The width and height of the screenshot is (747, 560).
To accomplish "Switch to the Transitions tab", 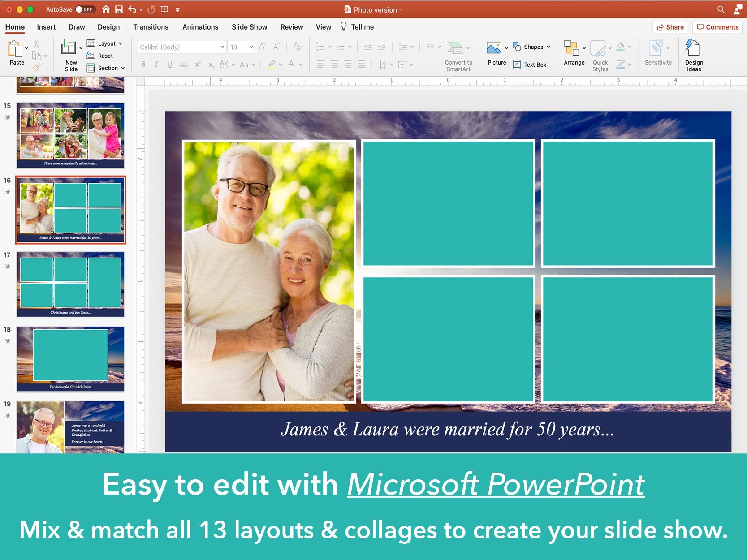I will click(151, 27).
